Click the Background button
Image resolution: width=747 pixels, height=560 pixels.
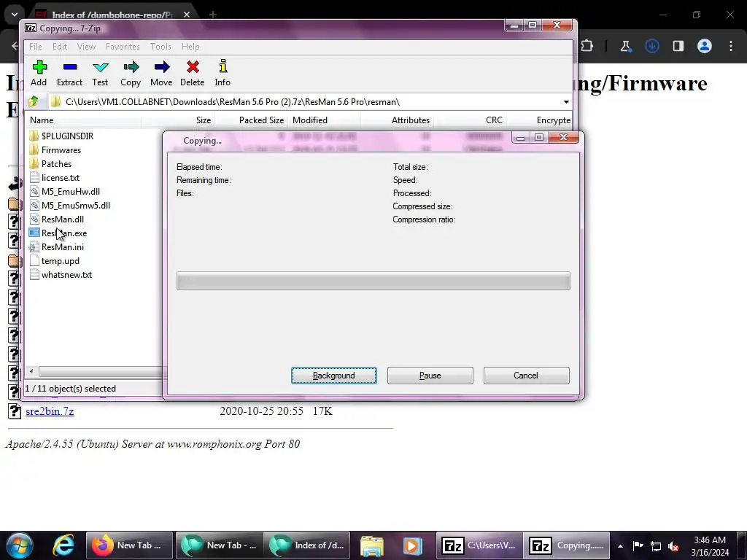click(334, 376)
